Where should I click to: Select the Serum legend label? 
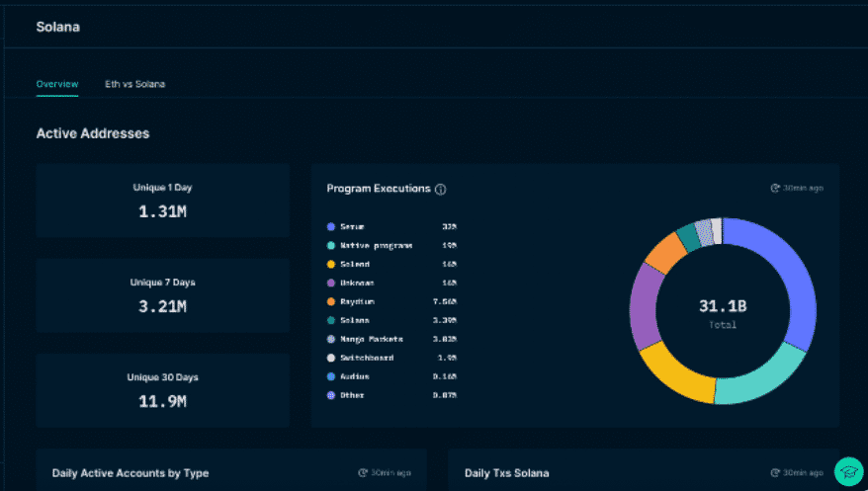coord(352,226)
